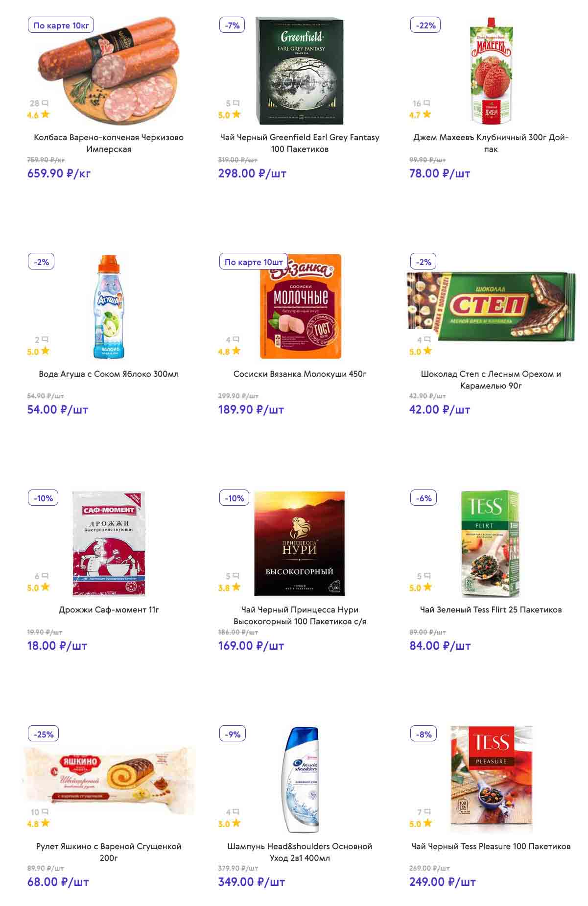588x906 pixels.
Task: Open Принцесса Нури tea product image
Action: tap(300, 543)
